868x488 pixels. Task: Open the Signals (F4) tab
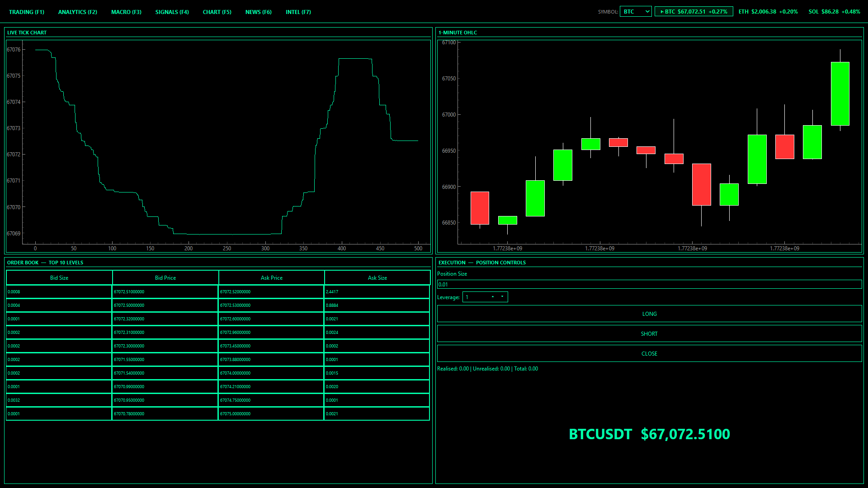pos(172,12)
